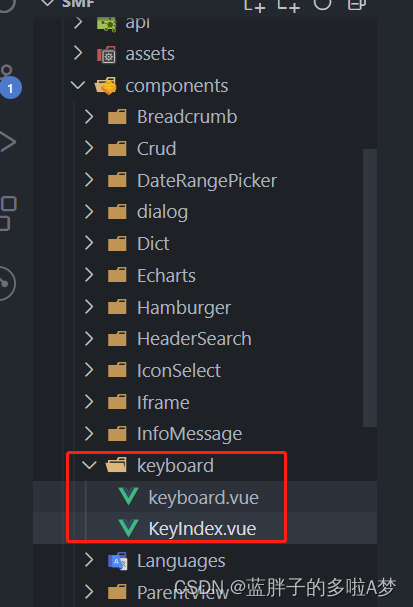Viewport: 413px width, 607px height.
Task: Open the Extensions sidebar icon
Action: (8, 213)
